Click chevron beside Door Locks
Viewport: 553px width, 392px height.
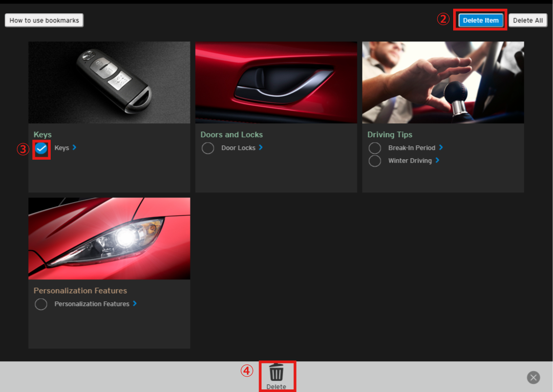pos(261,147)
